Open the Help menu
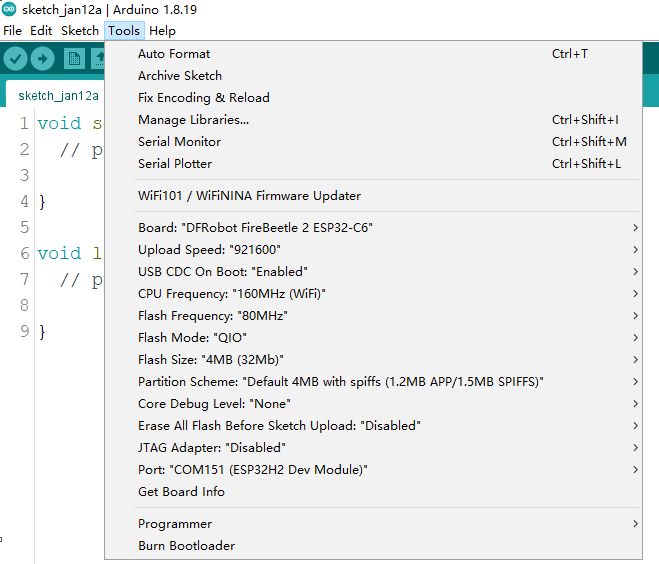Viewport: 659px width, 564px height. 162,31
